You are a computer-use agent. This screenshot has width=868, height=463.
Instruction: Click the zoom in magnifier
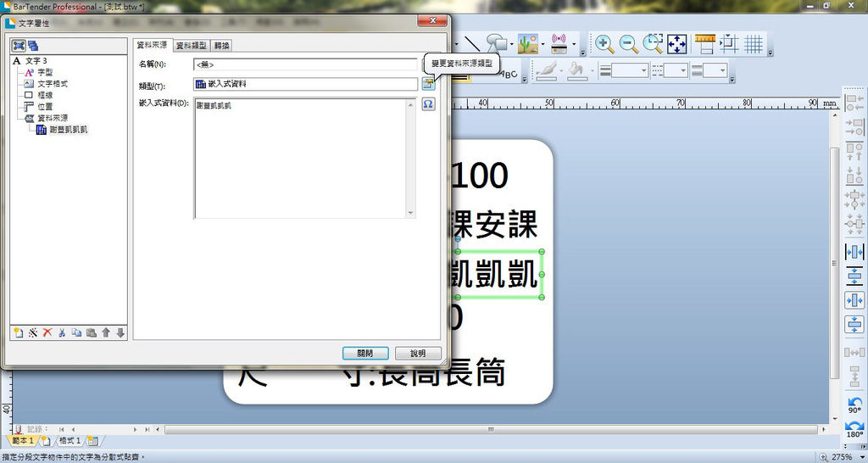coord(604,44)
